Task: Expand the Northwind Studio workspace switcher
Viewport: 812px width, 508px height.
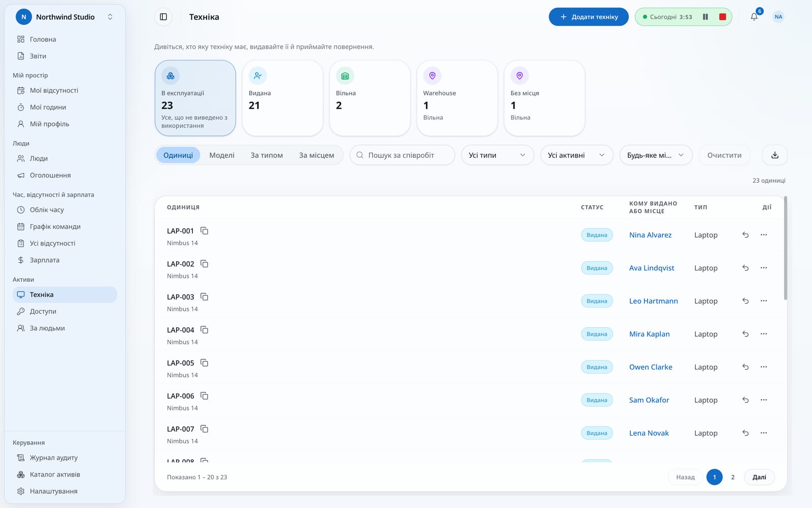Action: pyautogui.click(x=65, y=17)
